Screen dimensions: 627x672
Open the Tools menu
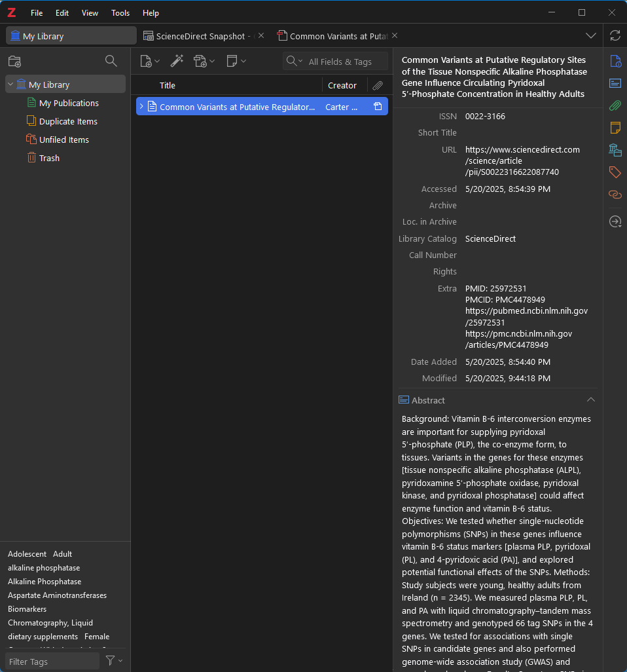coord(120,13)
